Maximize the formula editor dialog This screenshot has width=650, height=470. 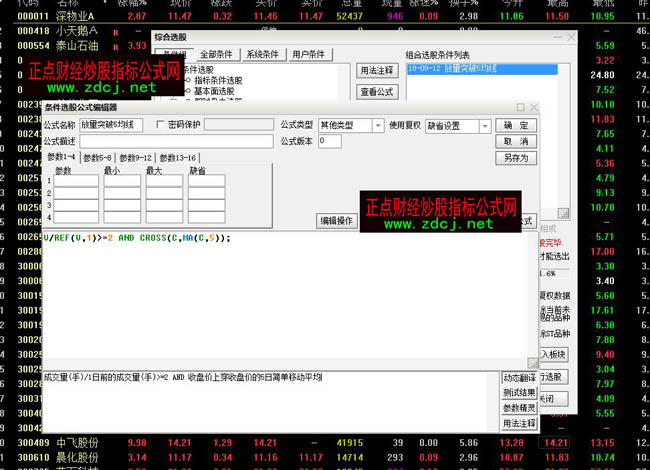click(520, 107)
